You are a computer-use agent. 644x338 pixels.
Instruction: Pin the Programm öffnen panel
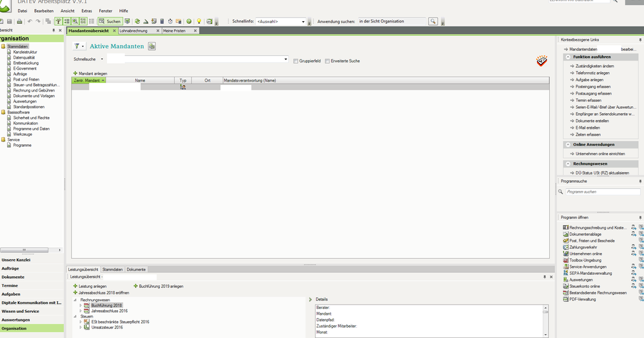[640, 218]
